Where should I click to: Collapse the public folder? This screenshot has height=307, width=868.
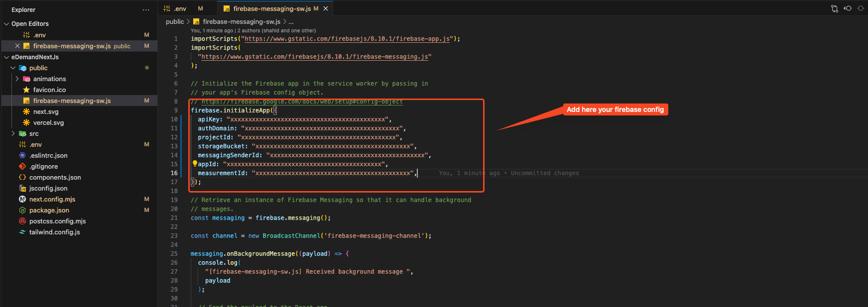point(13,68)
